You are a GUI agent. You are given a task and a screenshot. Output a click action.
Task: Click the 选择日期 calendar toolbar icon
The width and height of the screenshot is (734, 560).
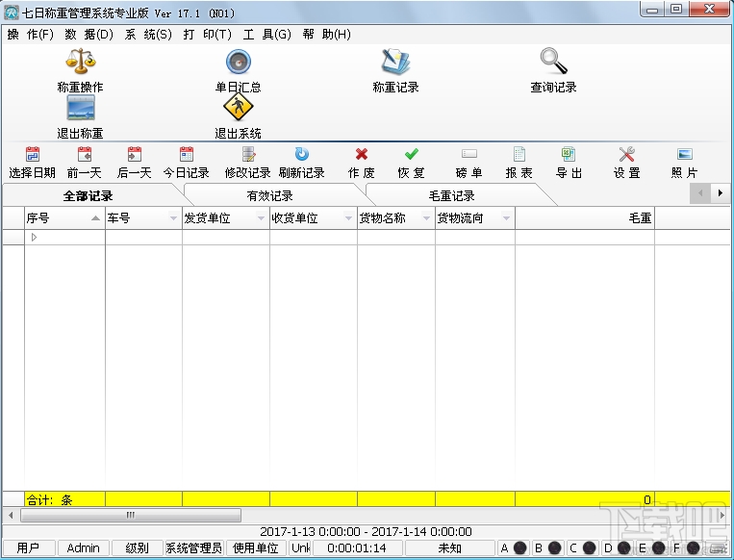[33, 154]
